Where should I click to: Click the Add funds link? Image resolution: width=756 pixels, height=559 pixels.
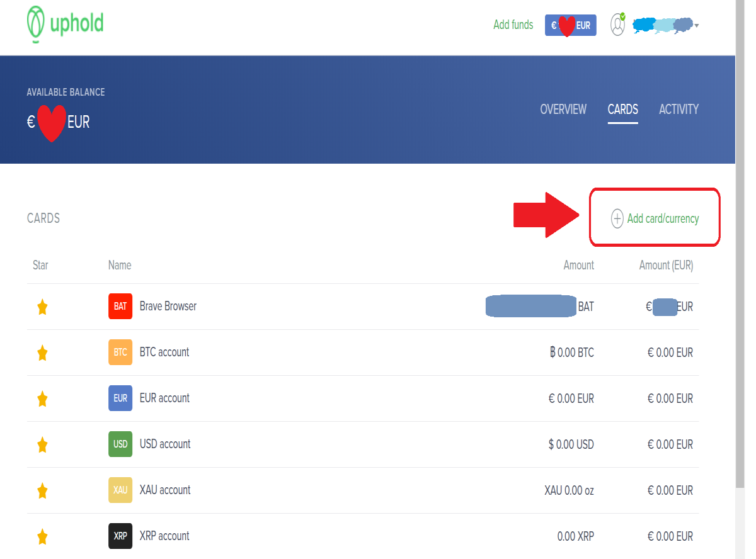click(x=513, y=25)
